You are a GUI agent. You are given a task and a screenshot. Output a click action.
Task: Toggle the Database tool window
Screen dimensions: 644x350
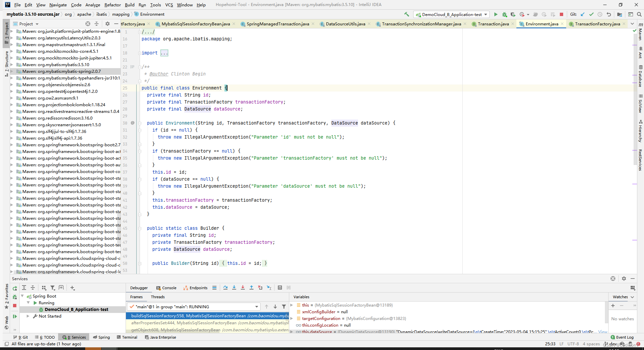tap(640, 76)
